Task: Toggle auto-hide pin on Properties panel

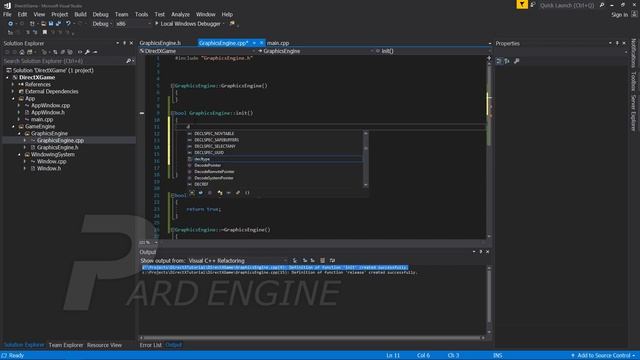Action: coord(617,43)
